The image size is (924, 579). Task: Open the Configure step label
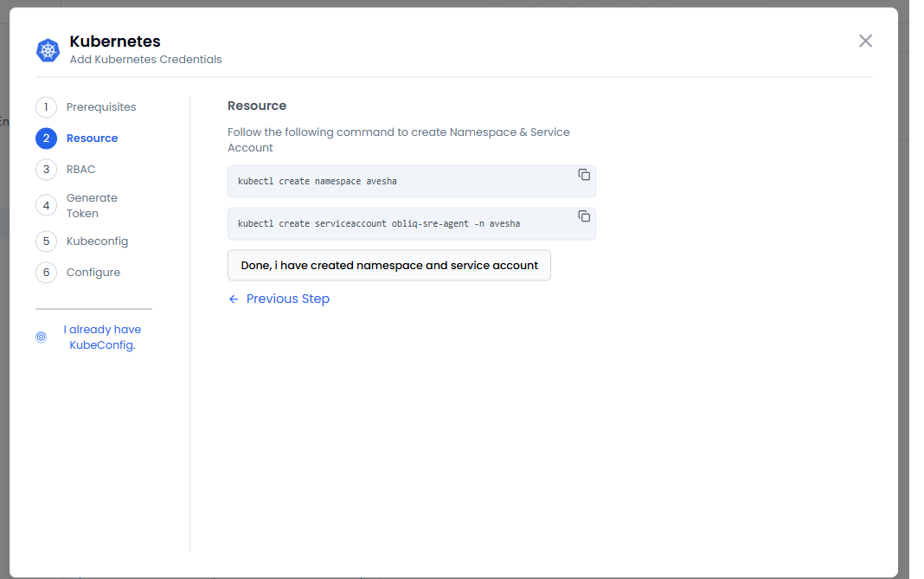click(93, 273)
